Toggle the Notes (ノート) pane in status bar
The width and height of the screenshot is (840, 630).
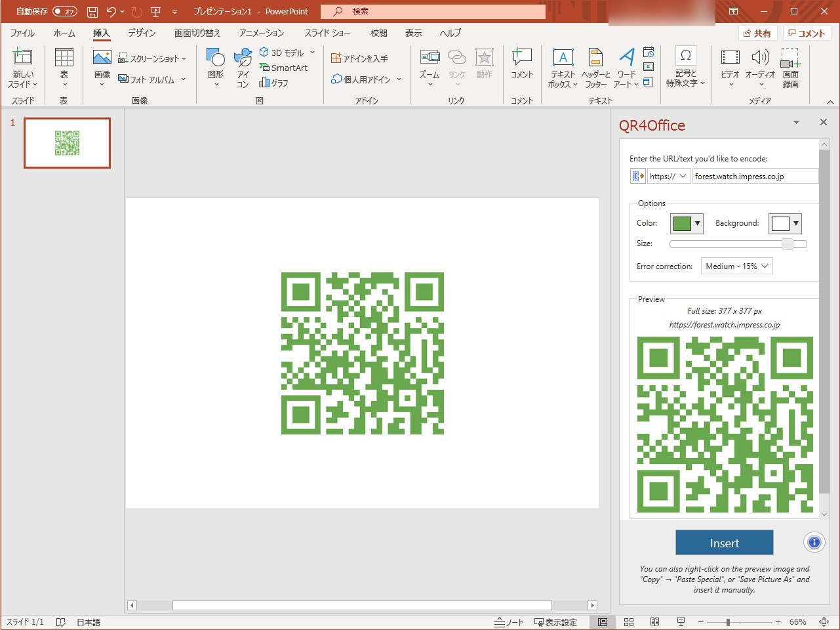509,622
